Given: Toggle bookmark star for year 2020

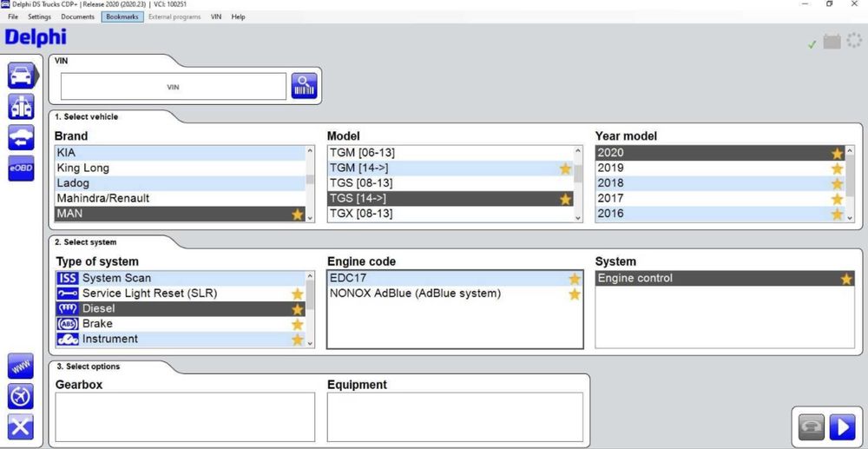Looking at the screenshot, I should [837, 154].
